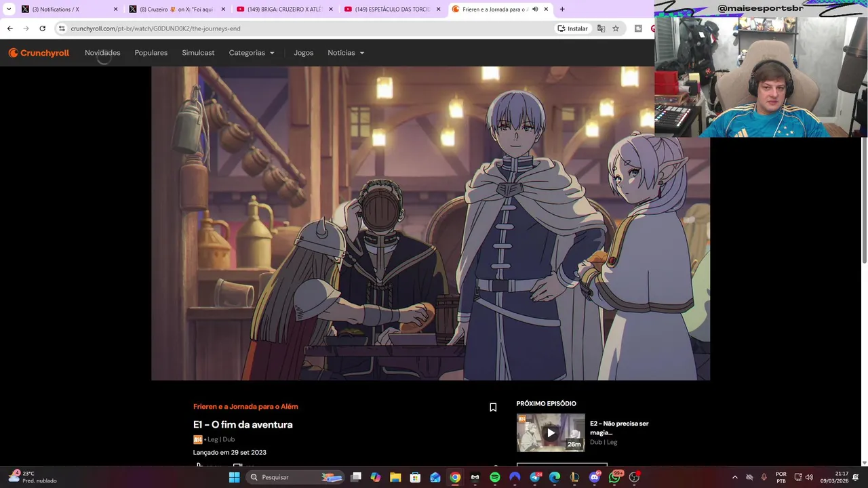Click the Pesquisar taskbar search box
The image size is (868, 488).
point(295,477)
